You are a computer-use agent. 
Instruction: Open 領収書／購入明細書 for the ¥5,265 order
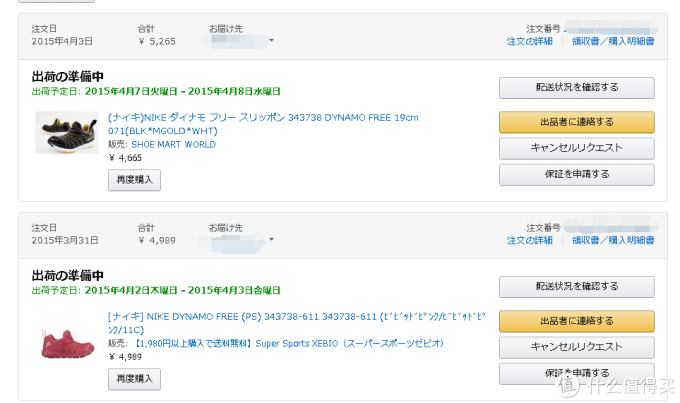613,41
